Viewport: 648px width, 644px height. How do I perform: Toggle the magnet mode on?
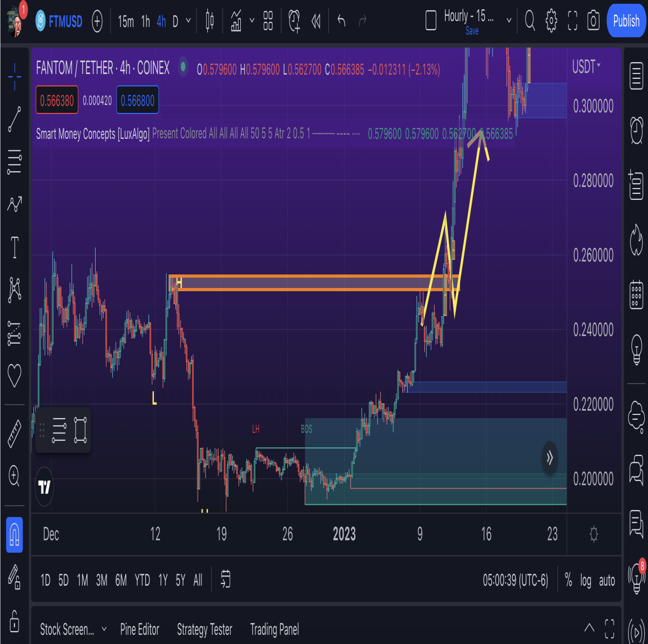pyautogui.click(x=15, y=535)
